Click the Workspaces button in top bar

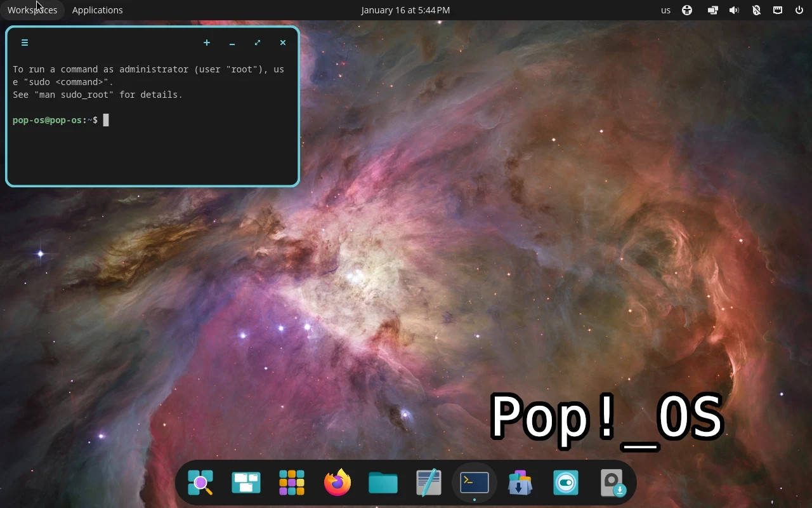point(32,10)
